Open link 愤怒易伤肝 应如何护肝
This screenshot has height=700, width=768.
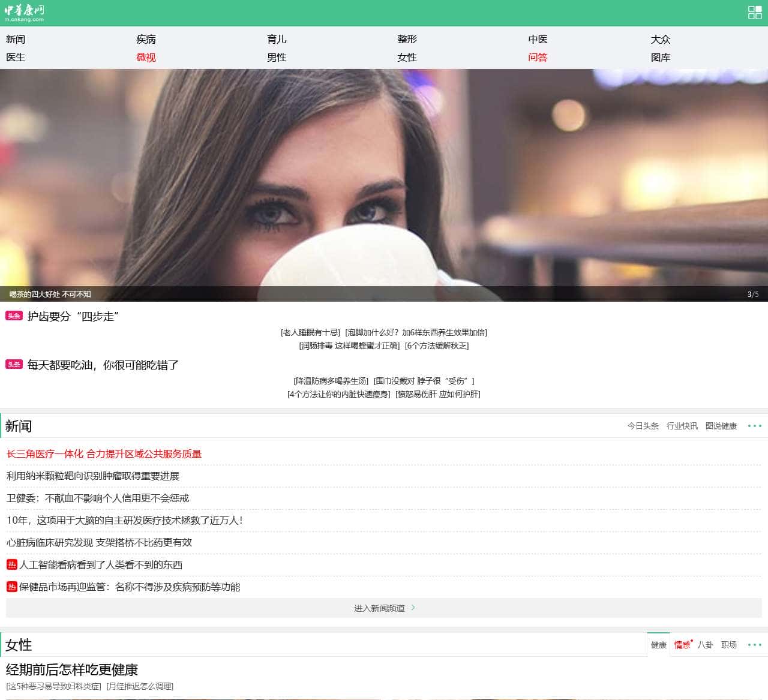[438, 394]
